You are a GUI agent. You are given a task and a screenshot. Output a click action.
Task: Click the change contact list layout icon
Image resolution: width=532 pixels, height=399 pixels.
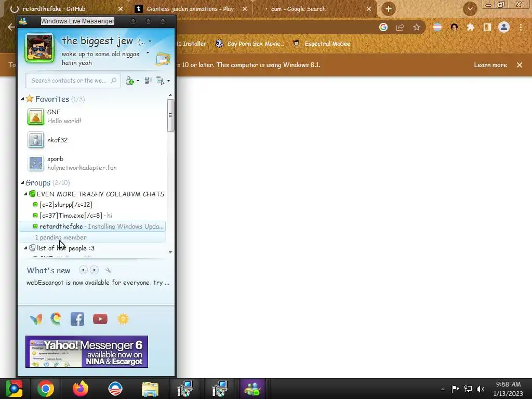point(148,81)
